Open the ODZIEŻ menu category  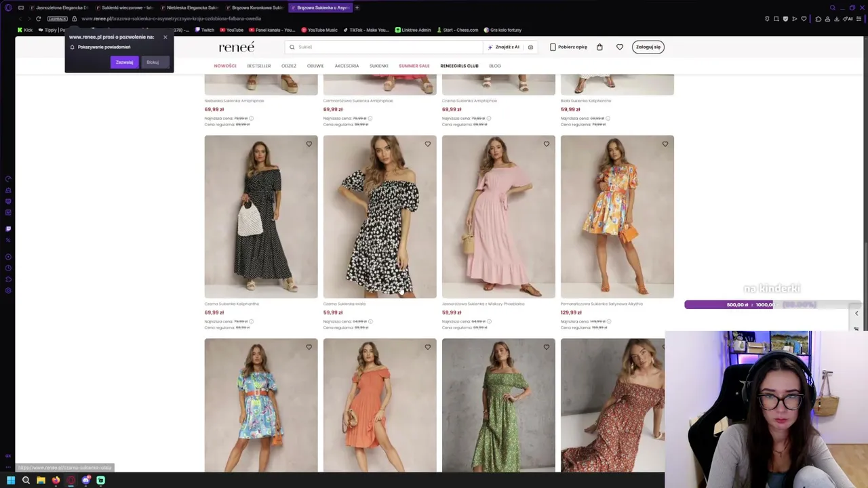289,66
